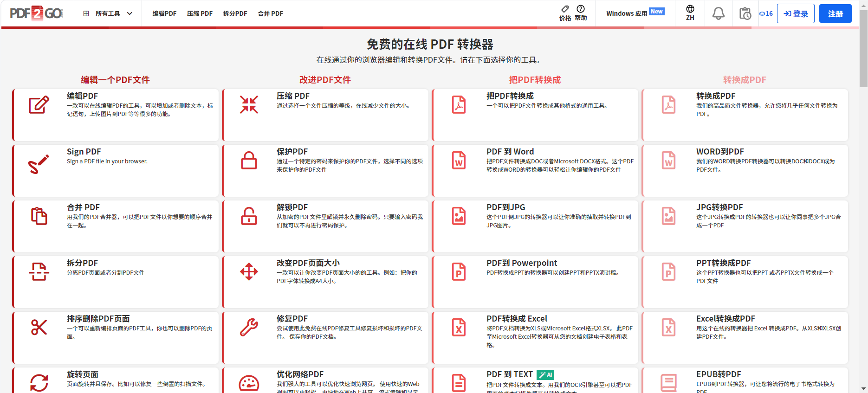Click the Split PDF icon

point(39,272)
